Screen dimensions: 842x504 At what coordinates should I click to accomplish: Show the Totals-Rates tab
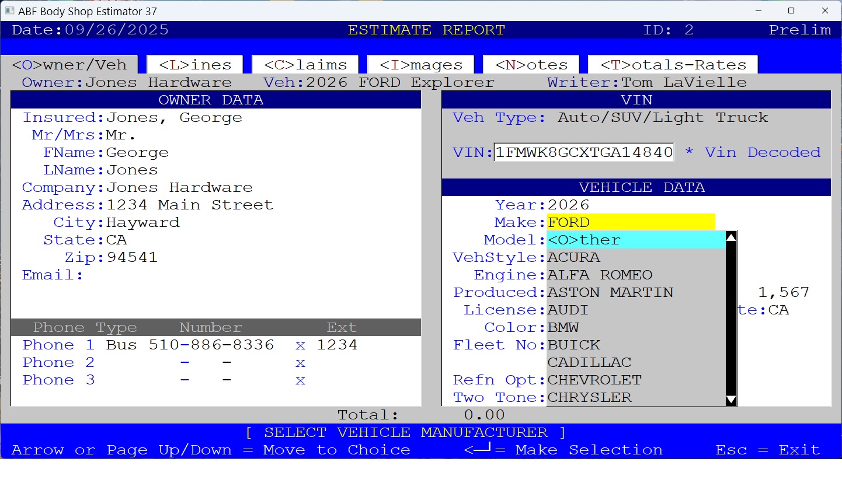tap(673, 65)
